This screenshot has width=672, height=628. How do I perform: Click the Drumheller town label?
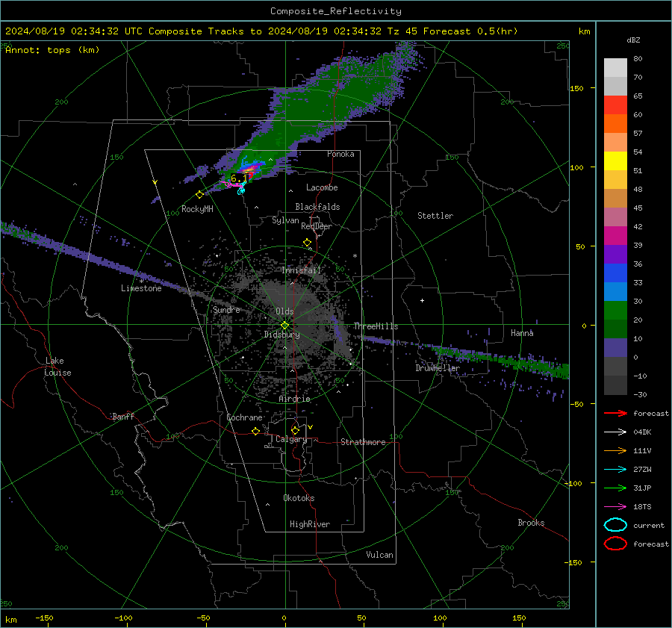[438, 368]
